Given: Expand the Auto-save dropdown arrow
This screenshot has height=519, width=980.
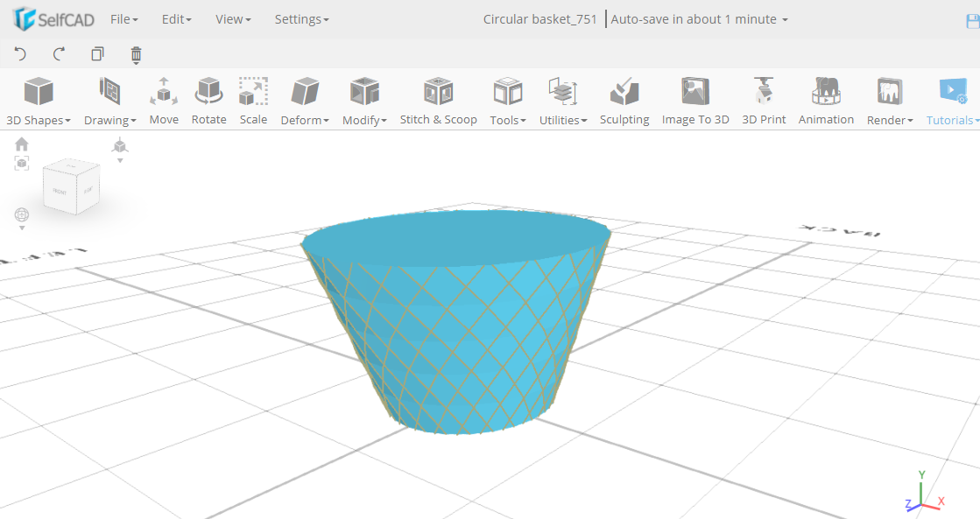Looking at the screenshot, I should click(785, 20).
